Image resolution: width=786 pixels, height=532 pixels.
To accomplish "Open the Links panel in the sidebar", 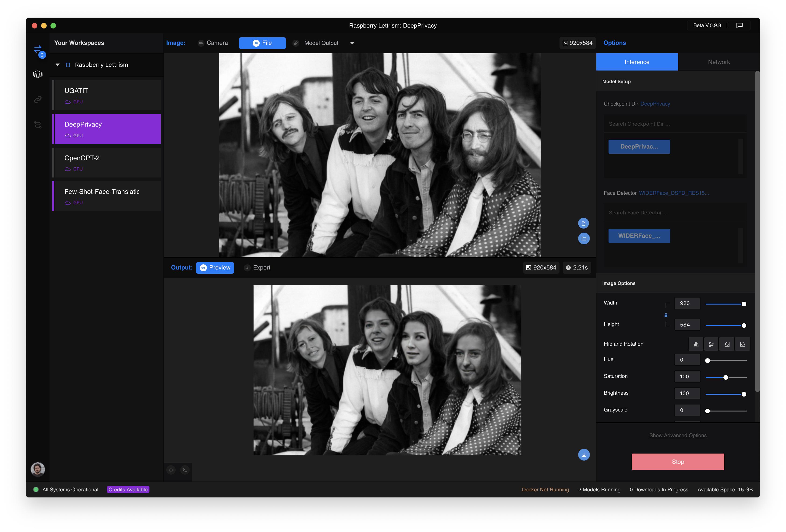I will coord(38,99).
